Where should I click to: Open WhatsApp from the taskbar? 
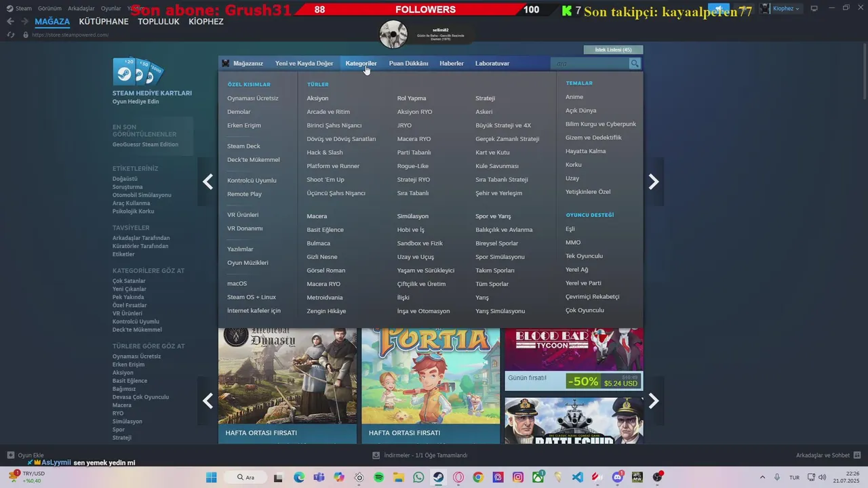[418, 477]
